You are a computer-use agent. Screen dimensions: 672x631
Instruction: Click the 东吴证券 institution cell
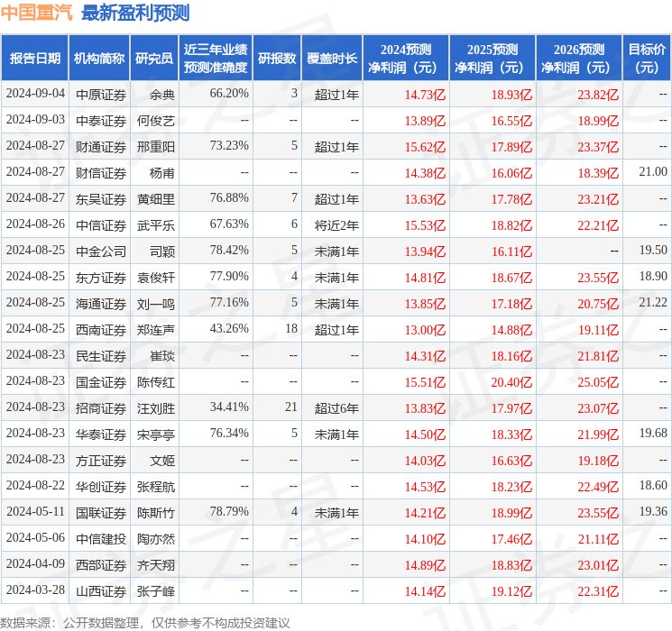tap(101, 199)
